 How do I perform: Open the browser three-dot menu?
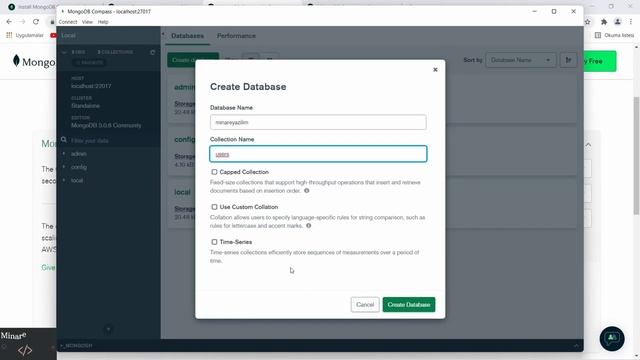coord(631,22)
